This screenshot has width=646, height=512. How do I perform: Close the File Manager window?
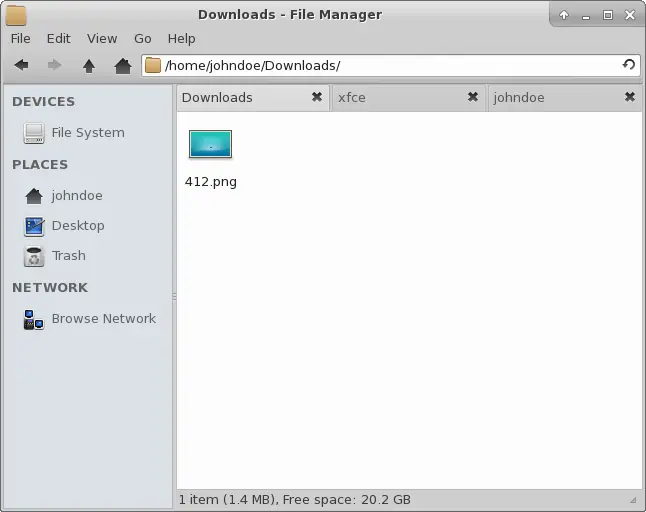[x=630, y=15]
